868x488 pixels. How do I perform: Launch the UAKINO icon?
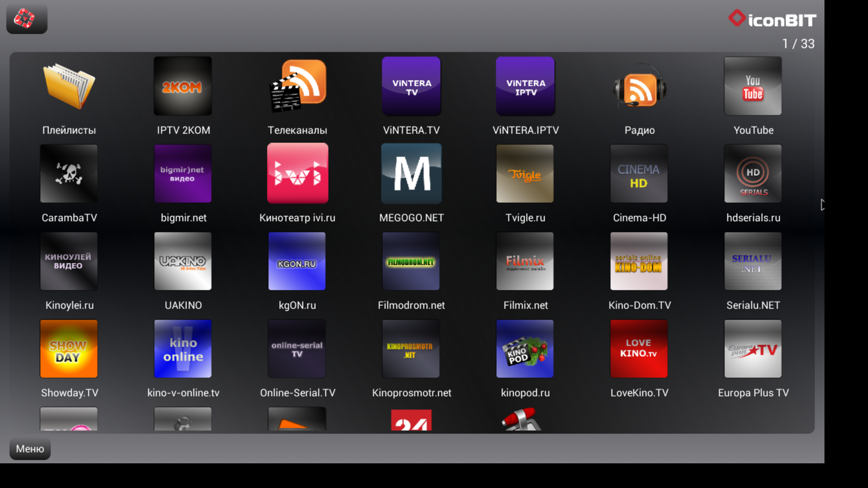(183, 261)
